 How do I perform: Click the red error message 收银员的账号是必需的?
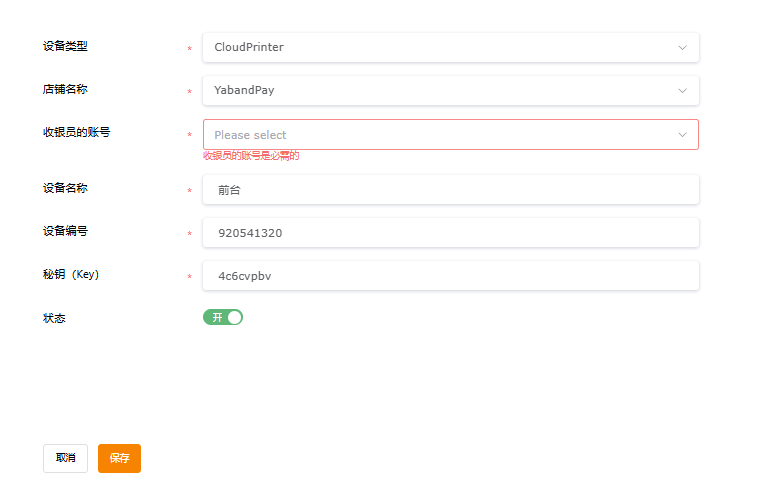pyautogui.click(x=251, y=156)
